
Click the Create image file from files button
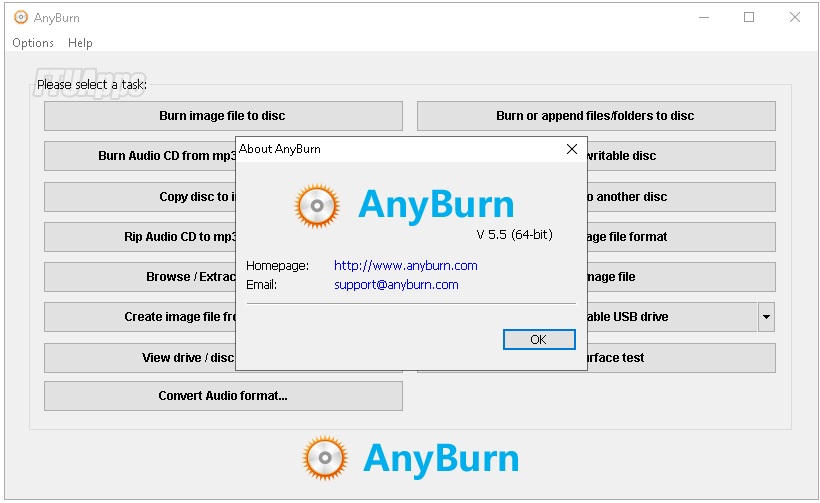click(140, 317)
